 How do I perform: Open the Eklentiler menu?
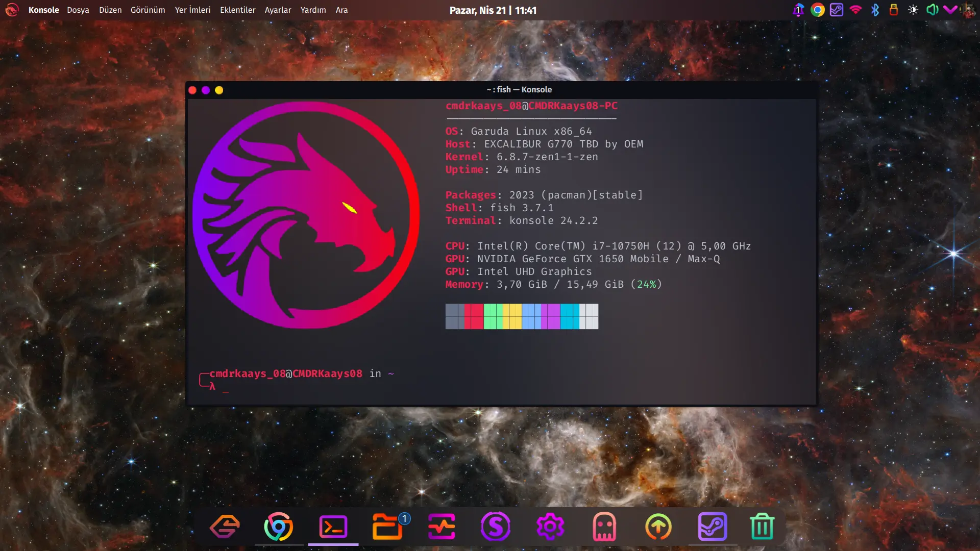coord(238,10)
